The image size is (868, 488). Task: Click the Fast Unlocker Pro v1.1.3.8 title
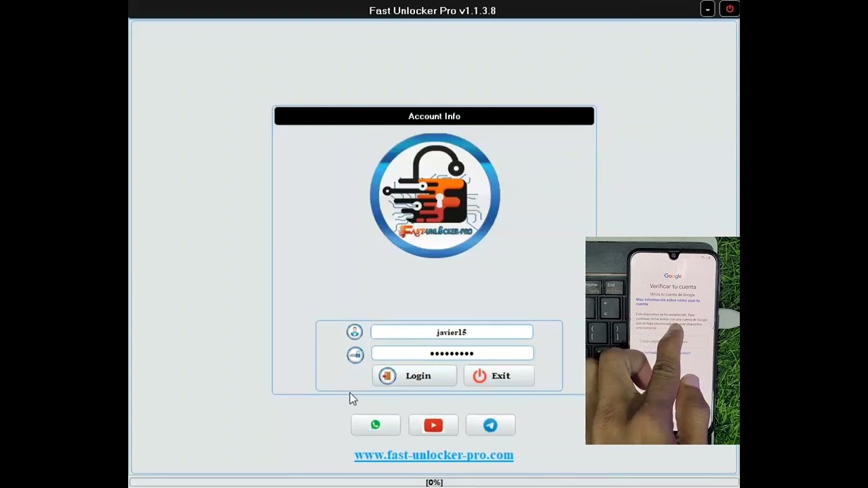432,11
